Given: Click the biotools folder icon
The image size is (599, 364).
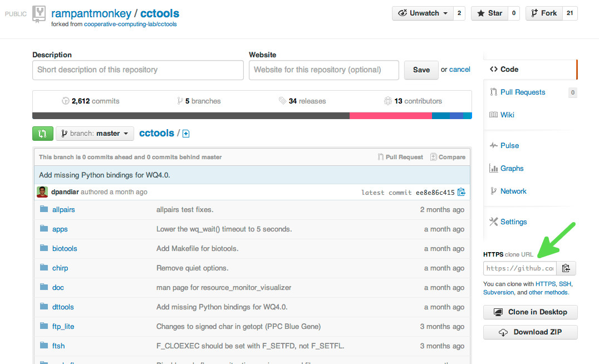Looking at the screenshot, I should click(x=44, y=248).
